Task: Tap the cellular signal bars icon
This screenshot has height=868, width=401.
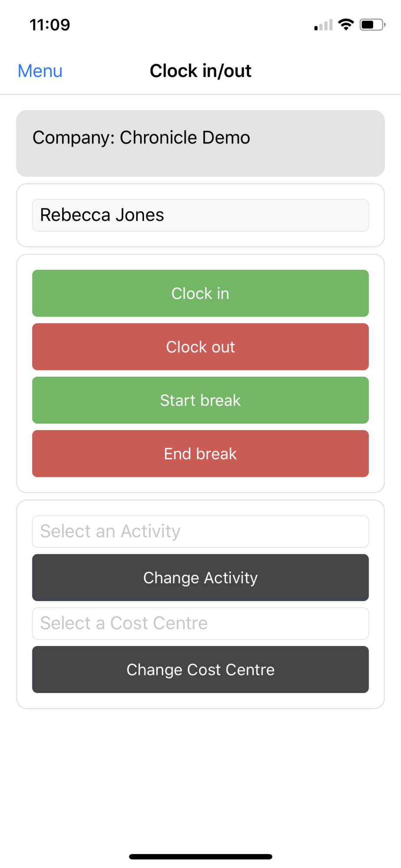Action: (x=323, y=25)
